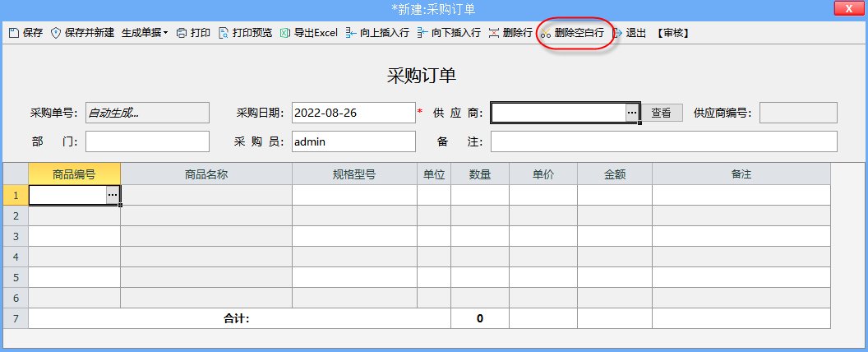Click 打印预览 label in toolbar
The height and width of the screenshot is (352, 868).
252,33
